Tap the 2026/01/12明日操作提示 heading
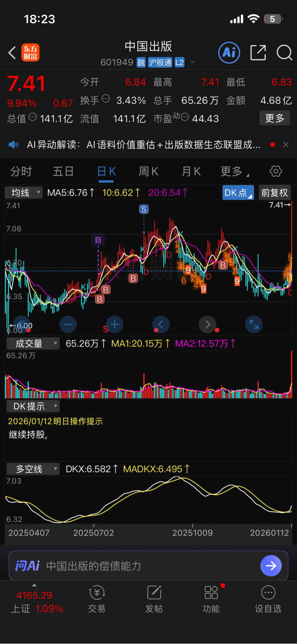 55,421
